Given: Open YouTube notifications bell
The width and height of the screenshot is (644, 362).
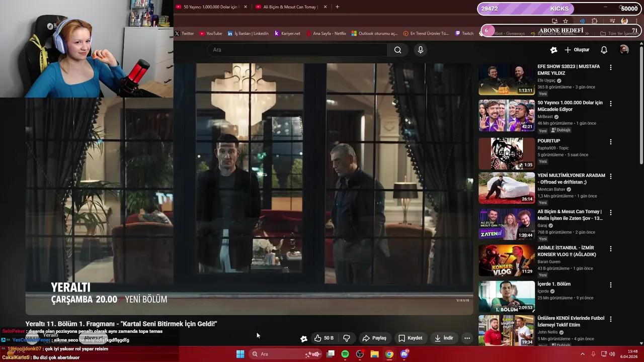Looking at the screenshot, I should click(604, 49).
